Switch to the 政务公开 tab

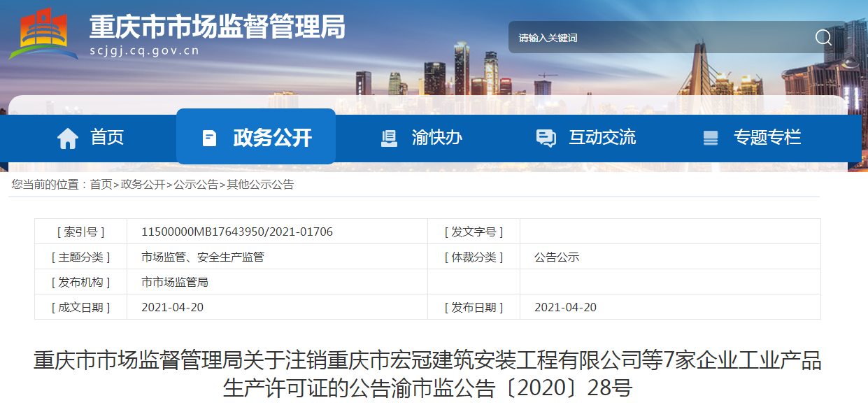coord(272,137)
